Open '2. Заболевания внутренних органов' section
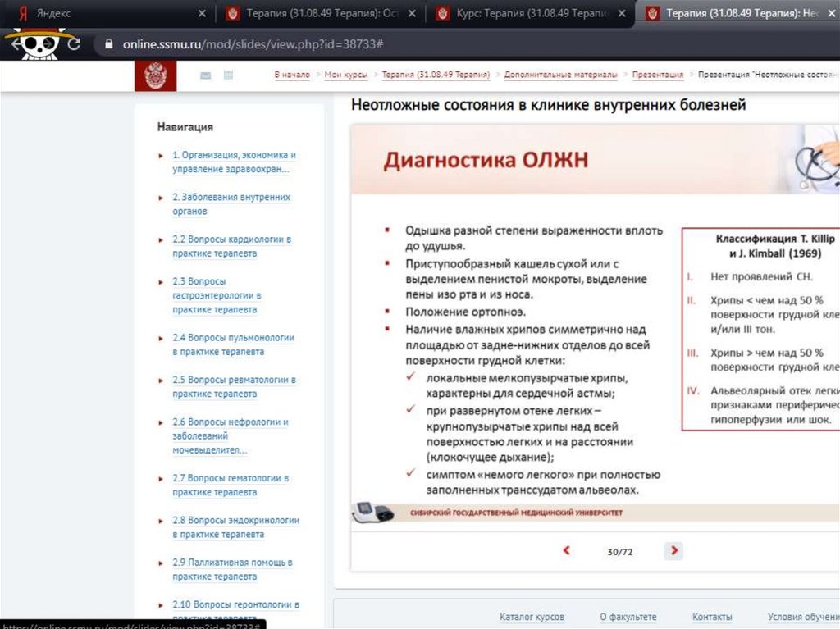The image size is (840, 629). (x=231, y=203)
